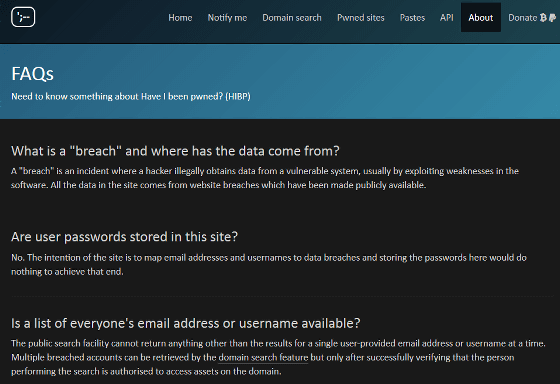560x384 pixels.
Task: Open the Pastes section
Action: pos(412,18)
